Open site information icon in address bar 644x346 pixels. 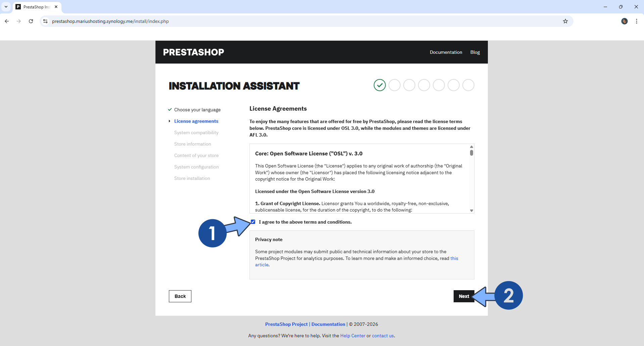45,21
